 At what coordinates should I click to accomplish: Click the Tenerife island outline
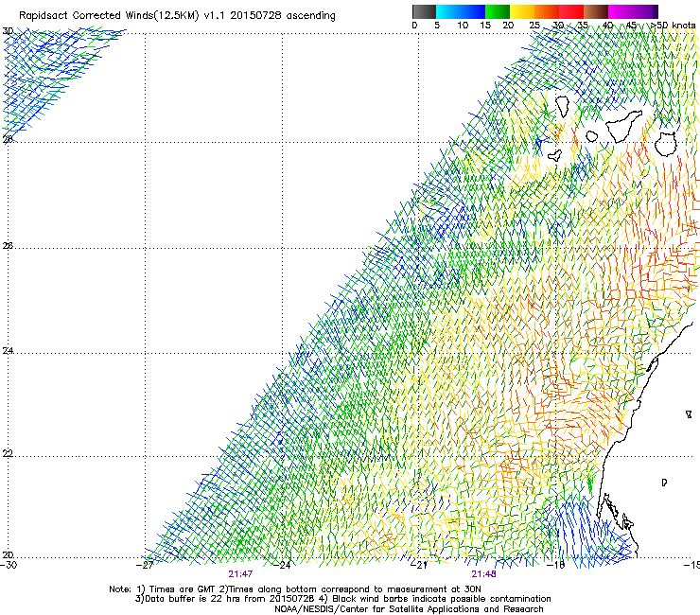(624, 126)
